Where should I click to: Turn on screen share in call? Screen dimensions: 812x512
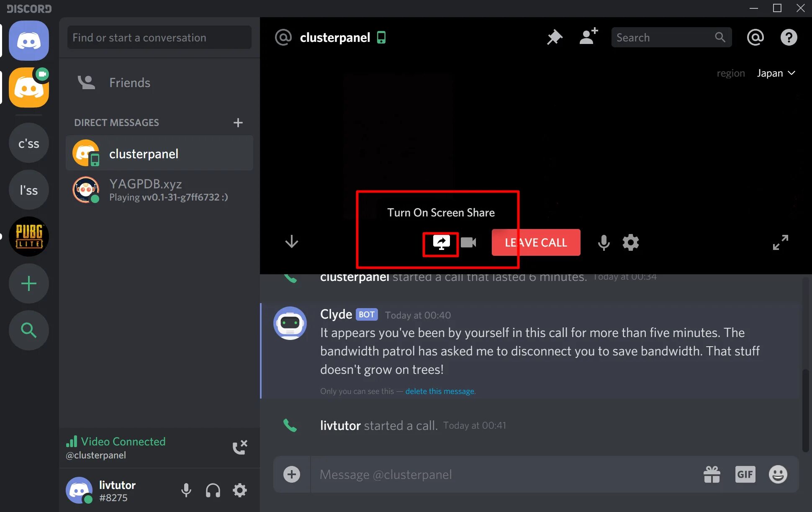441,242
